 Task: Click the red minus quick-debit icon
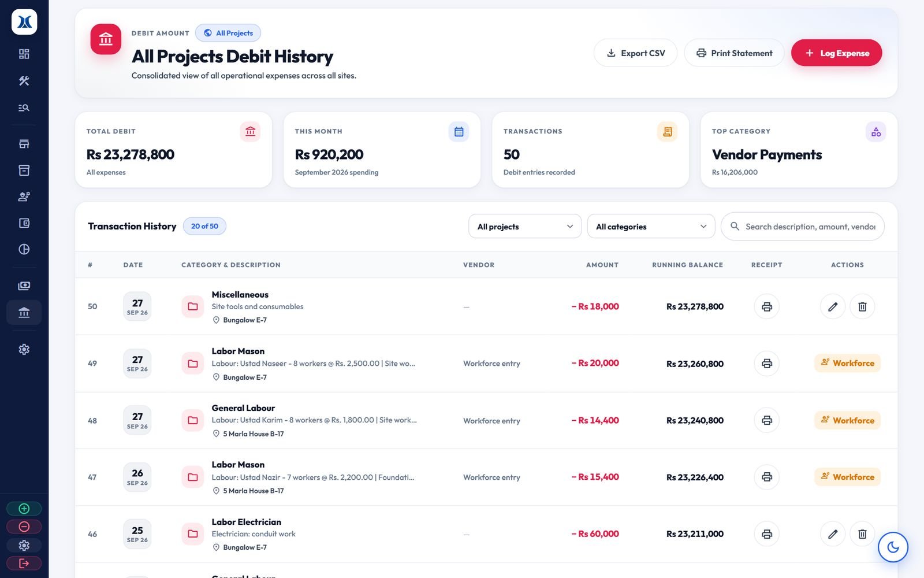tap(24, 527)
